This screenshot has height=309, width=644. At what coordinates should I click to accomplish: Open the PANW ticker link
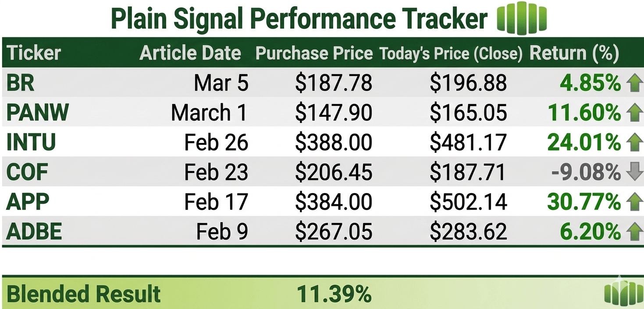[38, 113]
